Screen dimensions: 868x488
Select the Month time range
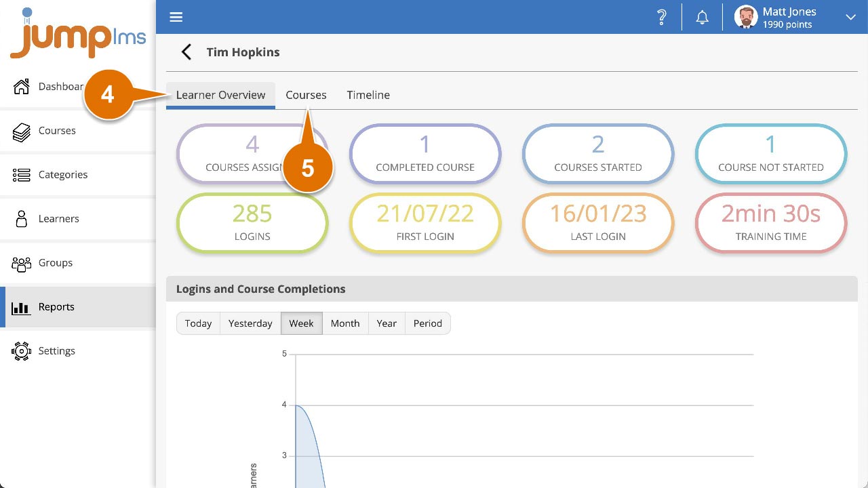[345, 323]
